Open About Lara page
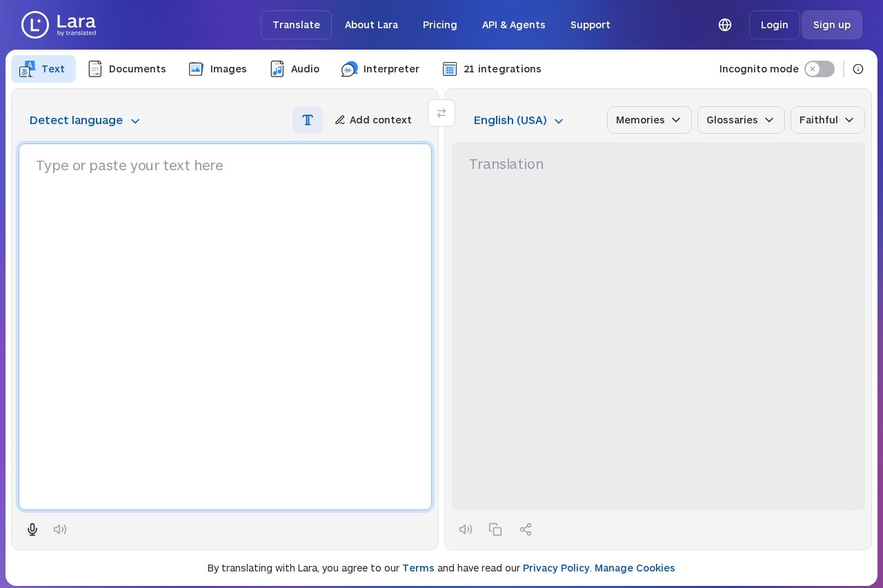The height and width of the screenshot is (588, 883). [371, 25]
